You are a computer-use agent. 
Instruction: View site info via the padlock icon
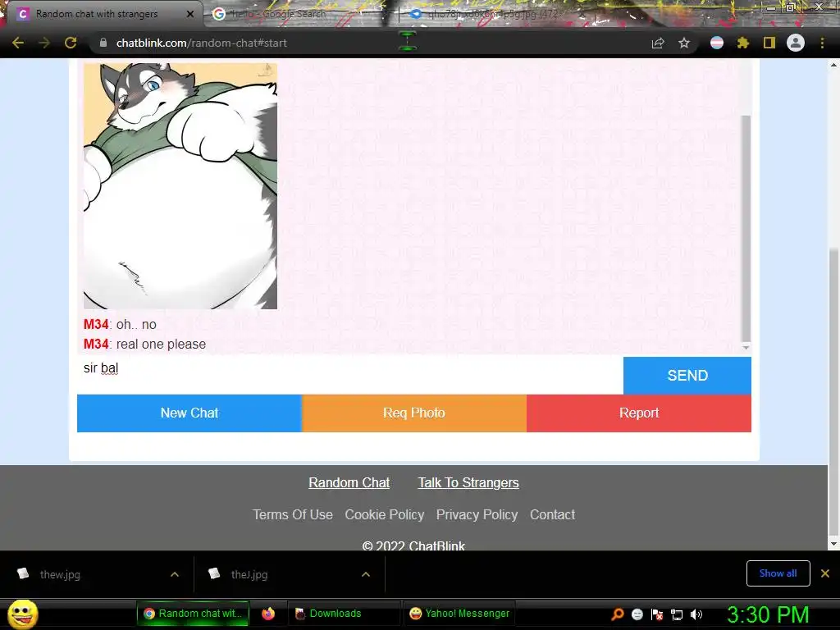click(x=103, y=43)
